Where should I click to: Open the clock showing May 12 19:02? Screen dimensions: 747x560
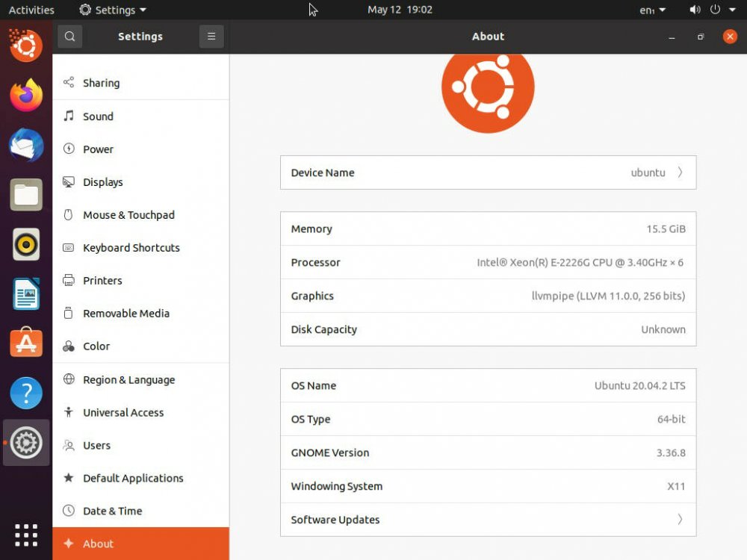coord(400,10)
